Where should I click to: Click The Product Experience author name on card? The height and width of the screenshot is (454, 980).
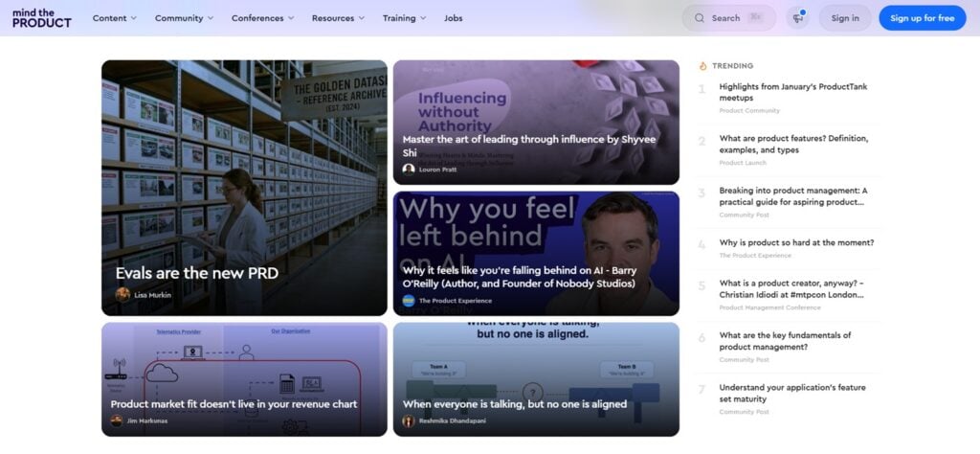tap(455, 301)
